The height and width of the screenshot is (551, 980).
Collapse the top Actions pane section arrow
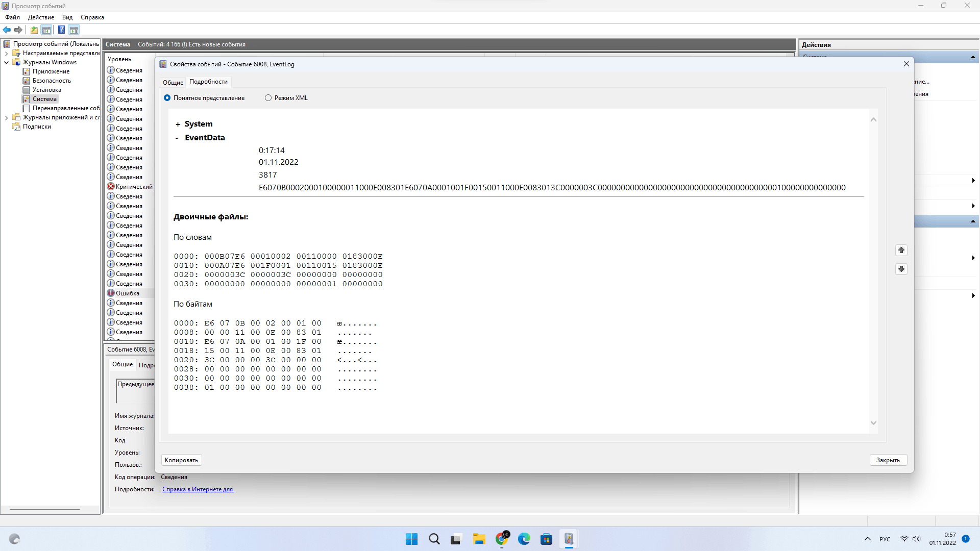[973, 57]
